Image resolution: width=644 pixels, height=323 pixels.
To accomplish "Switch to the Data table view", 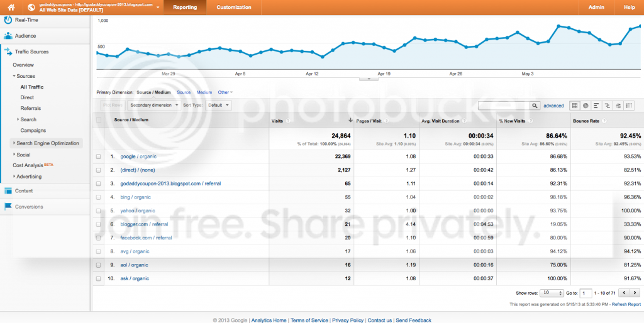I will [575, 106].
